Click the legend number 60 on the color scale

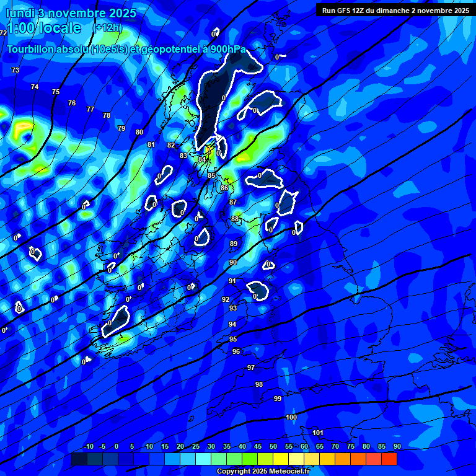[304, 447]
